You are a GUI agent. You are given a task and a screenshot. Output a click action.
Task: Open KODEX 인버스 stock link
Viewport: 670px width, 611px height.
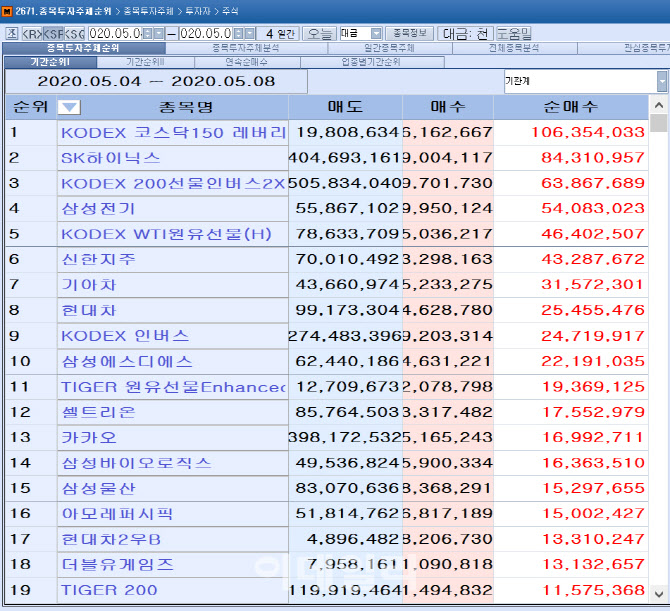click(125, 336)
